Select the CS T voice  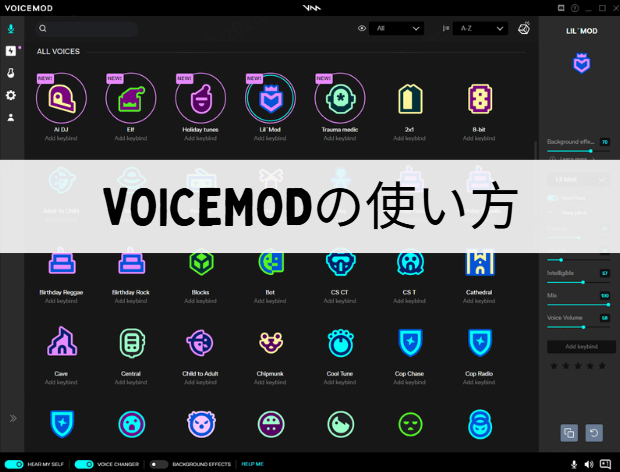coord(410,262)
